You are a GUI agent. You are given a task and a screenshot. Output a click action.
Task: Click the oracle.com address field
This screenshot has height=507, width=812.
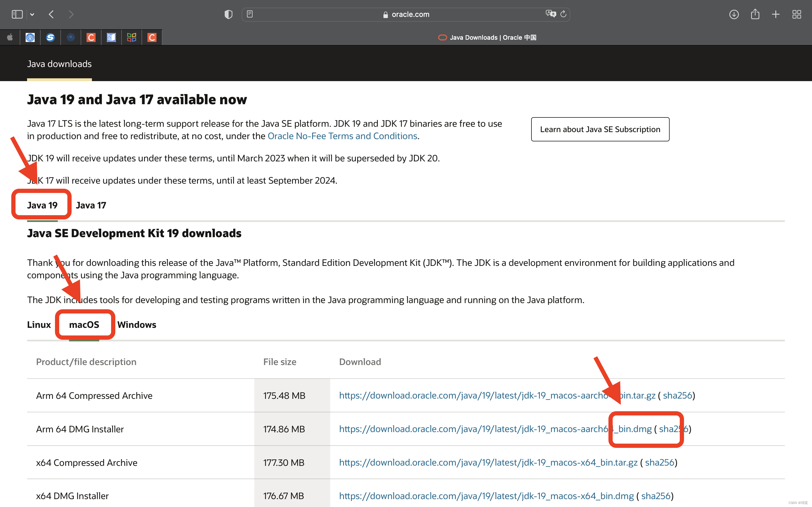click(x=406, y=14)
